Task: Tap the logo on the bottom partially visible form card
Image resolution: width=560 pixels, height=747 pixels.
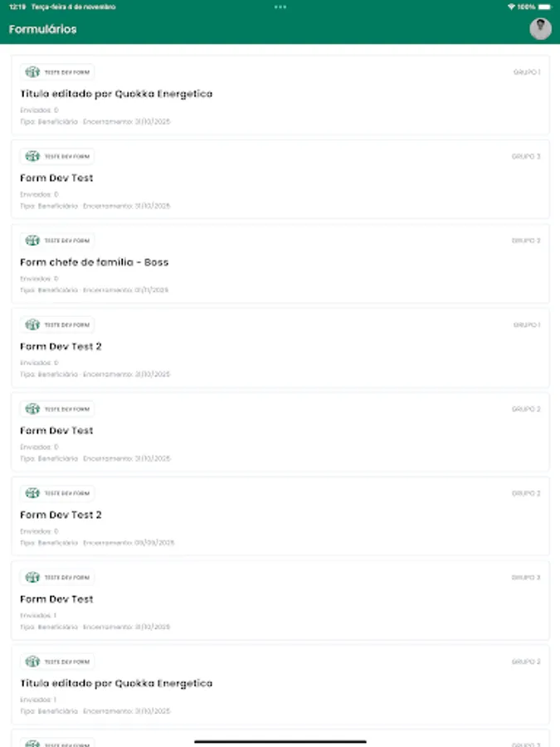Action: 33,743
